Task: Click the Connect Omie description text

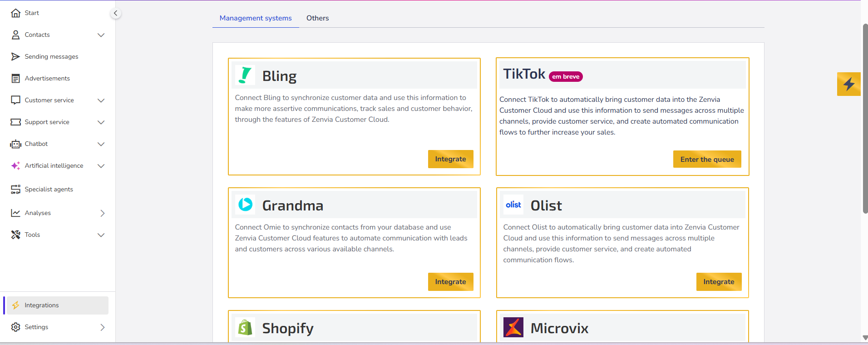Action: (351, 238)
